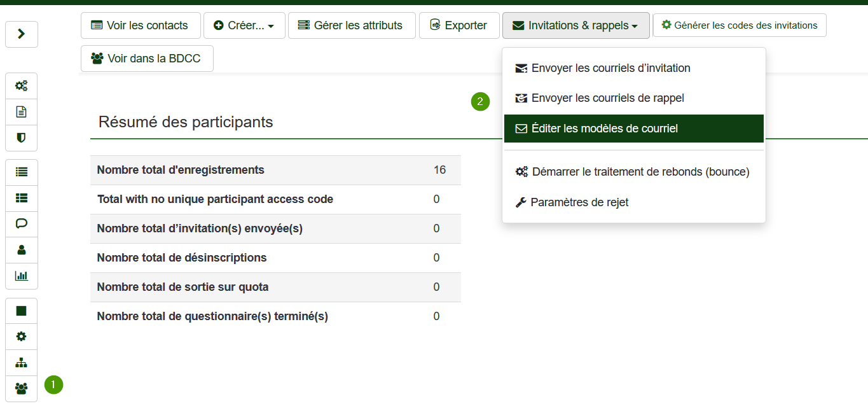Click Voir les contacts button

pyautogui.click(x=141, y=25)
